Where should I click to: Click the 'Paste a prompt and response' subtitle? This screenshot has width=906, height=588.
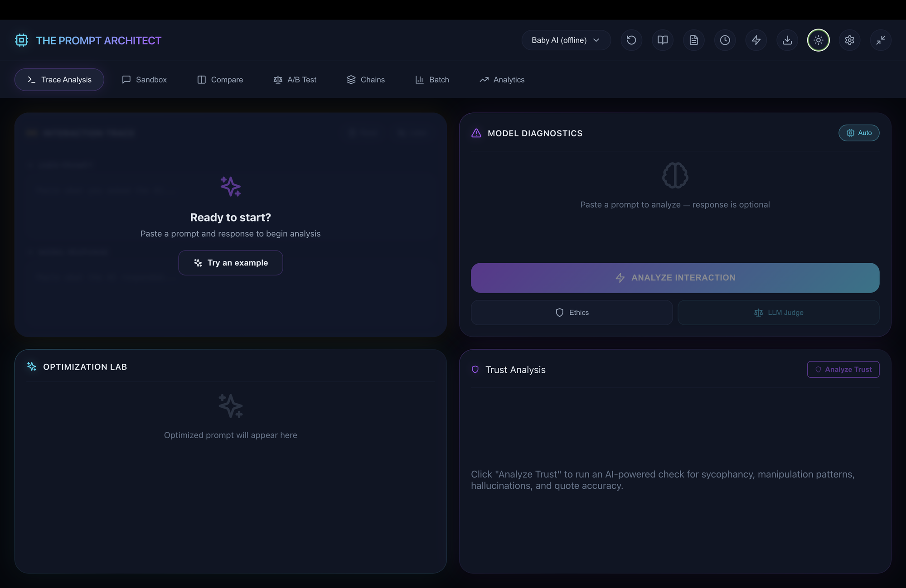pyautogui.click(x=231, y=234)
